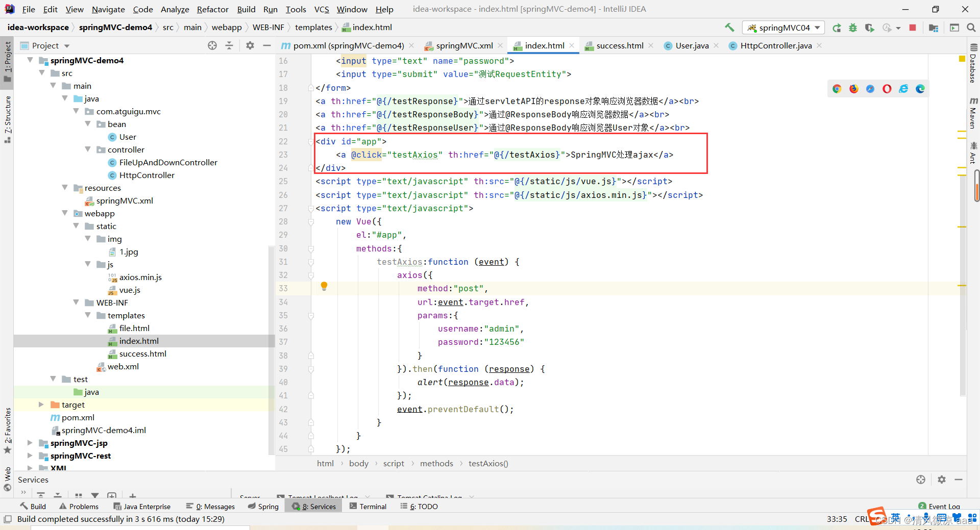
Task: Open the Problems tool window
Action: 79,507
